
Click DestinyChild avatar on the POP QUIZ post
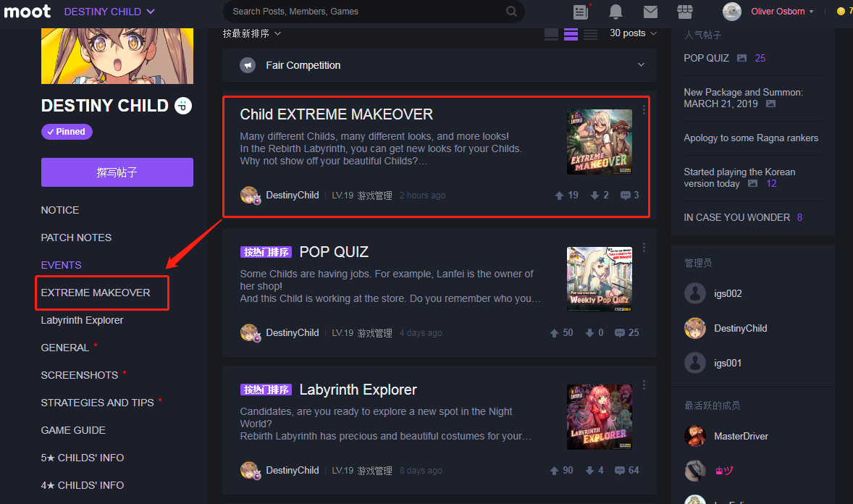251,332
